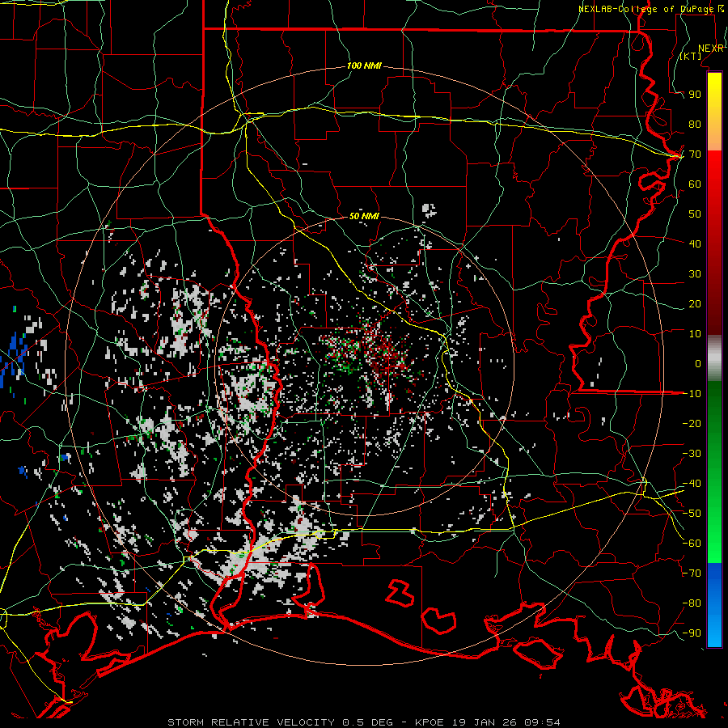Click the 50 NMI range ring label
Image resolution: width=728 pixels, height=728 pixels.
pos(364,216)
